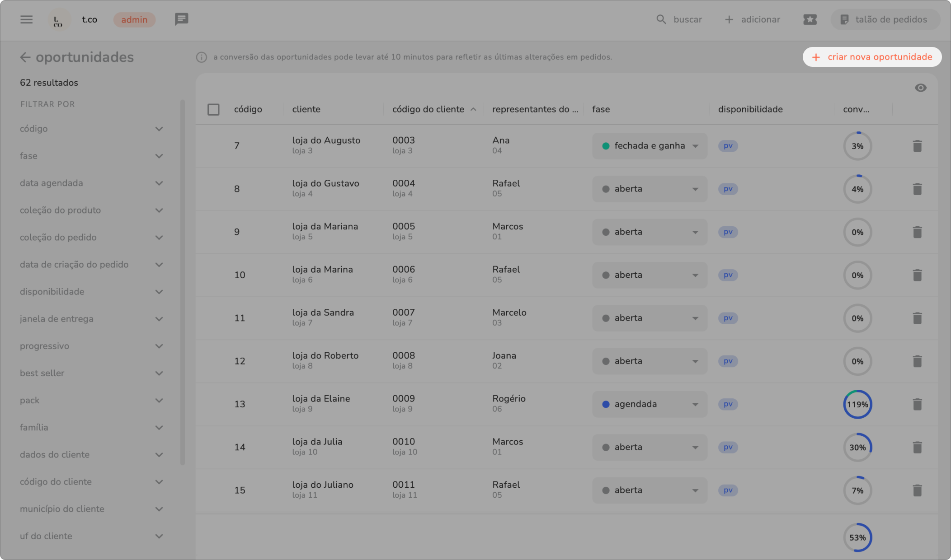Expand the data agendada filter
The width and height of the screenshot is (951, 560).
tap(159, 183)
